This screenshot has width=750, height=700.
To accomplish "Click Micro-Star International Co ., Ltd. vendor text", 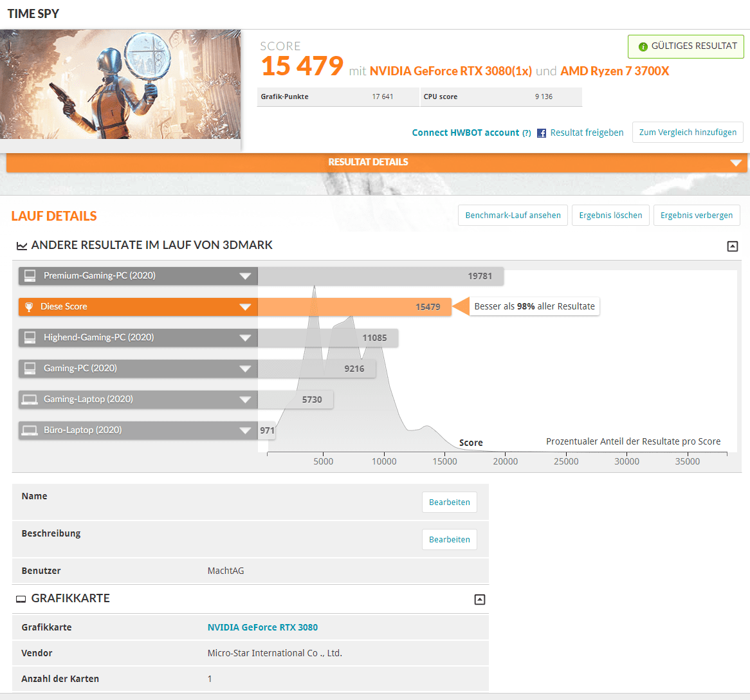I will tap(275, 653).
